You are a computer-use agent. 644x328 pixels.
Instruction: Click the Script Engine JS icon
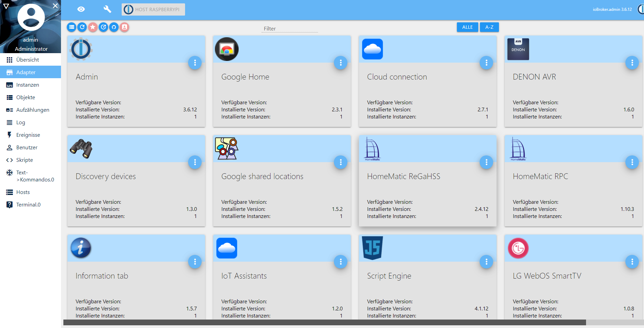pyautogui.click(x=373, y=248)
